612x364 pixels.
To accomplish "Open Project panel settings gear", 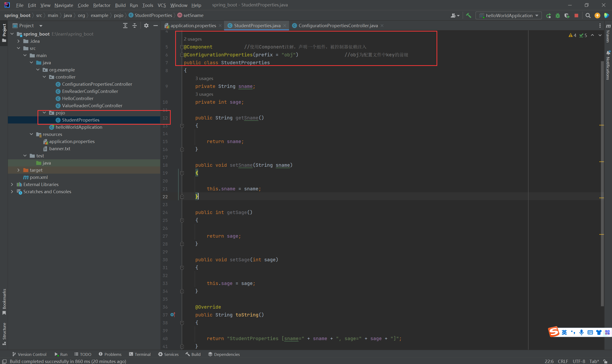I will tap(146, 26).
